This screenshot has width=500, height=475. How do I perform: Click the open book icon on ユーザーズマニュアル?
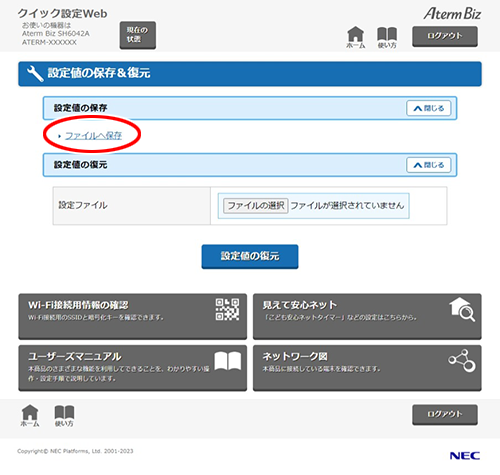(x=228, y=361)
